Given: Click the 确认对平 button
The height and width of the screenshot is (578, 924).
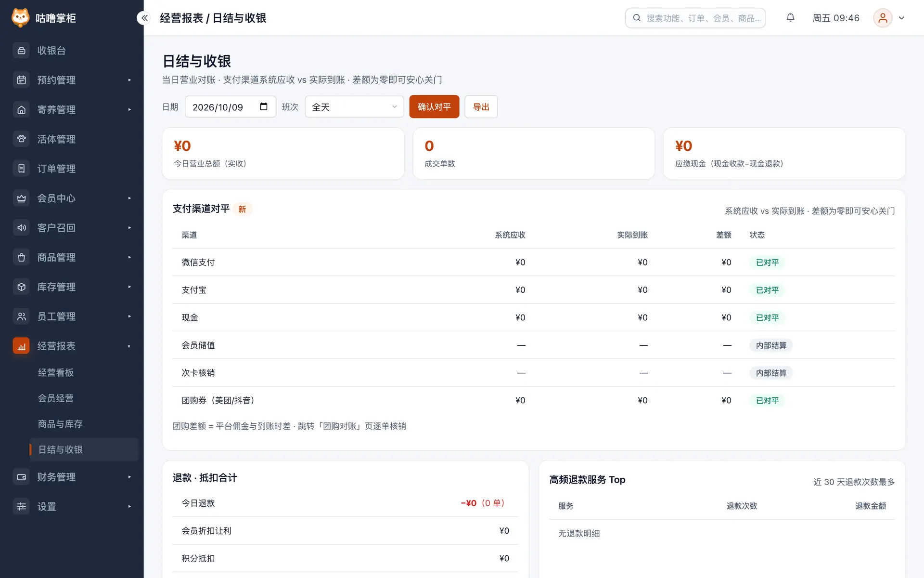Looking at the screenshot, I should (434, 106).
